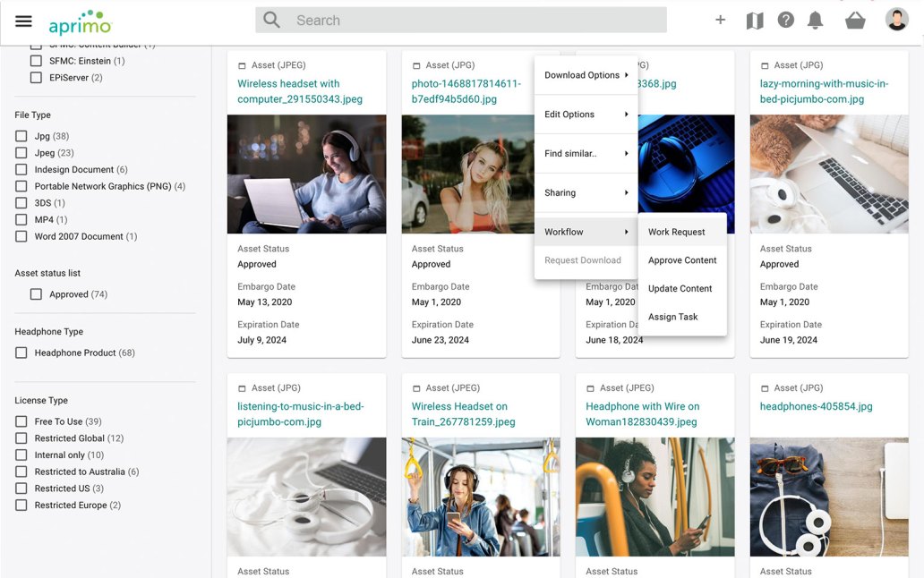Click the Request Download menu entry
The height and width of the screenshot is (578, 924).
pyautogui.click(x=586, y=260)
